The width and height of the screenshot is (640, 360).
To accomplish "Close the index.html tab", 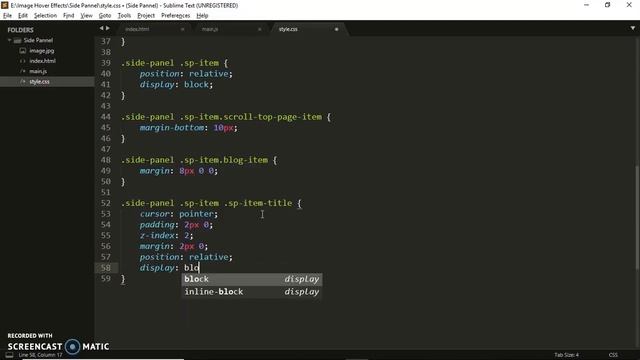I will pyautogui.click(x=182, y=29).
